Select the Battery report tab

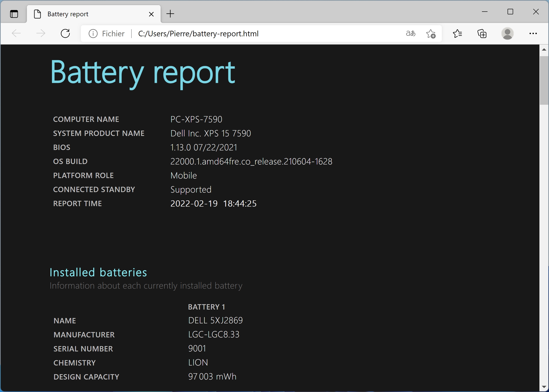pos(94,14)
